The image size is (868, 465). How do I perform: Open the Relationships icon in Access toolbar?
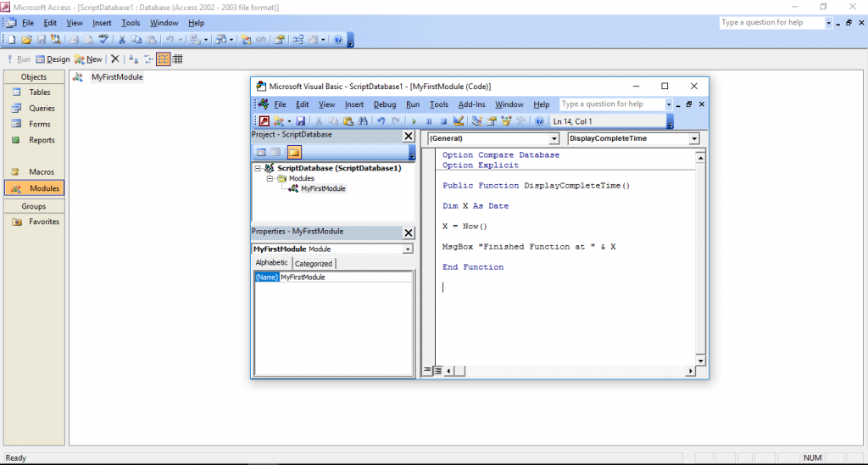tap(298, 39)
